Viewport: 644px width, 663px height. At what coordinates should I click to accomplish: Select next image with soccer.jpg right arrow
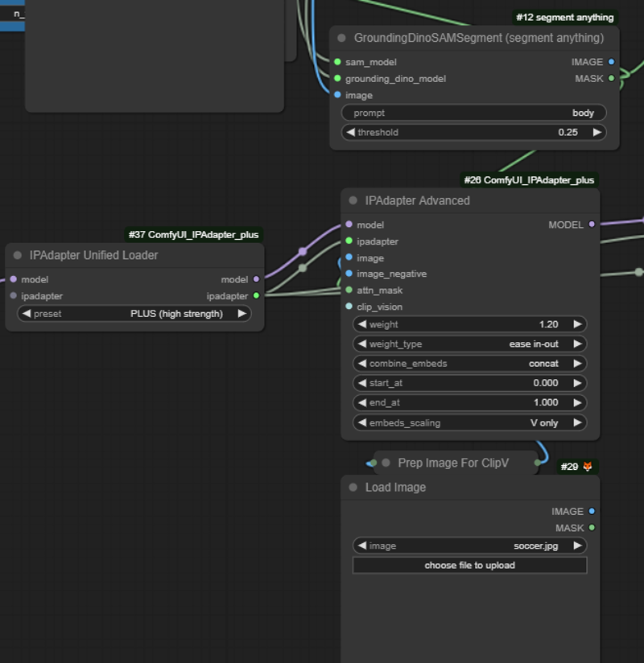coord(577,546)
